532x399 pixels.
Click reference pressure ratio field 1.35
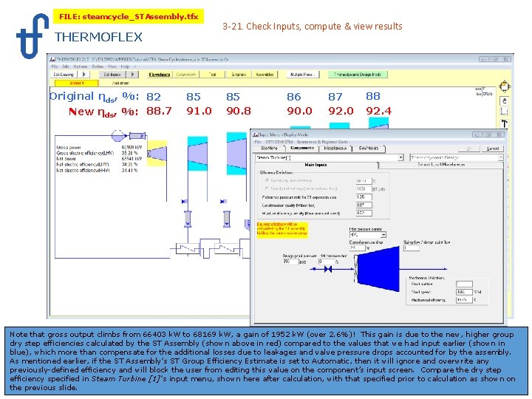pos(364,197)
